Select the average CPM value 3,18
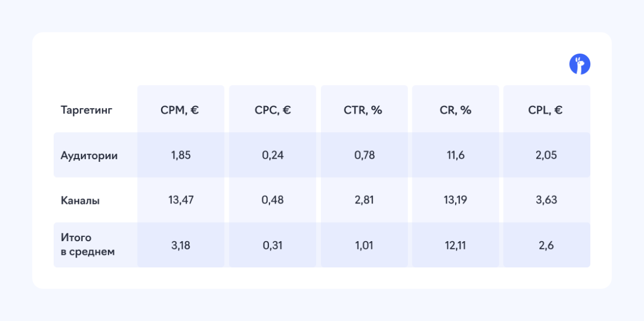This screenshot has height=321, width=644. (x=181, y=246)
